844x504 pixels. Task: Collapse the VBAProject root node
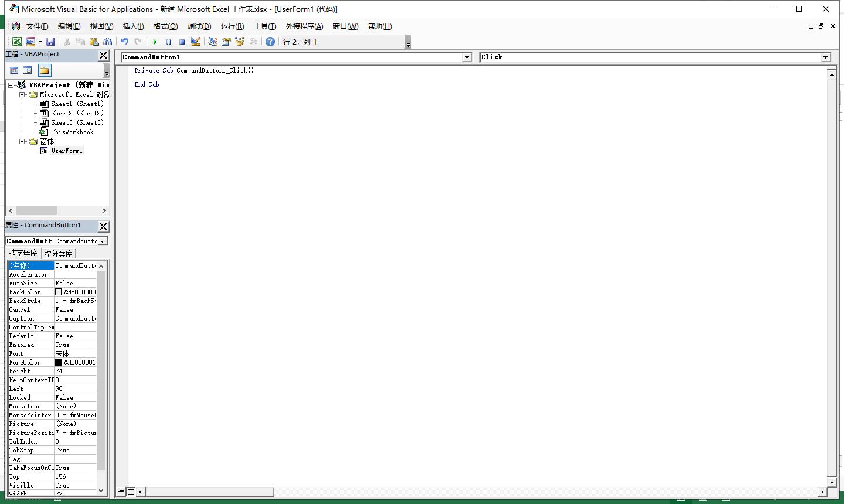11,85
